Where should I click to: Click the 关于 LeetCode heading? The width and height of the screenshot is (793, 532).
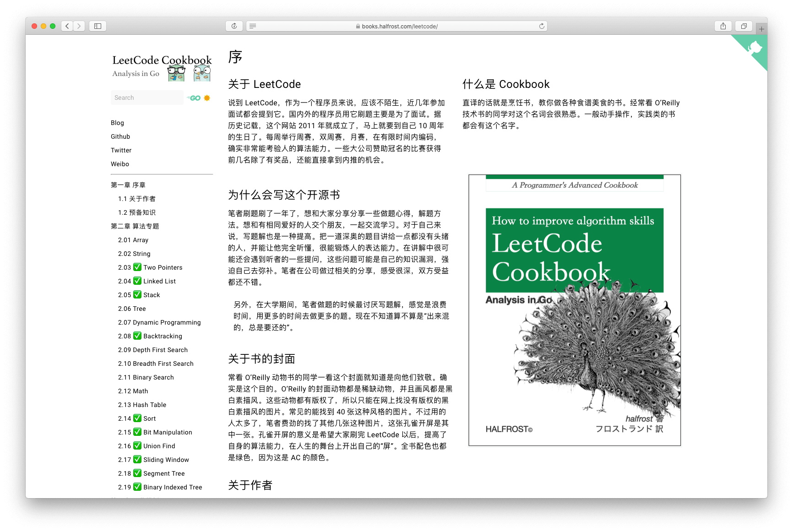[265, 84]
